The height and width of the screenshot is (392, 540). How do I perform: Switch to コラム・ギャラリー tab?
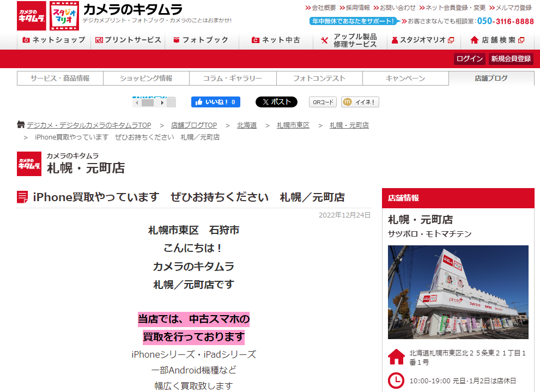(x=233, y=79)
